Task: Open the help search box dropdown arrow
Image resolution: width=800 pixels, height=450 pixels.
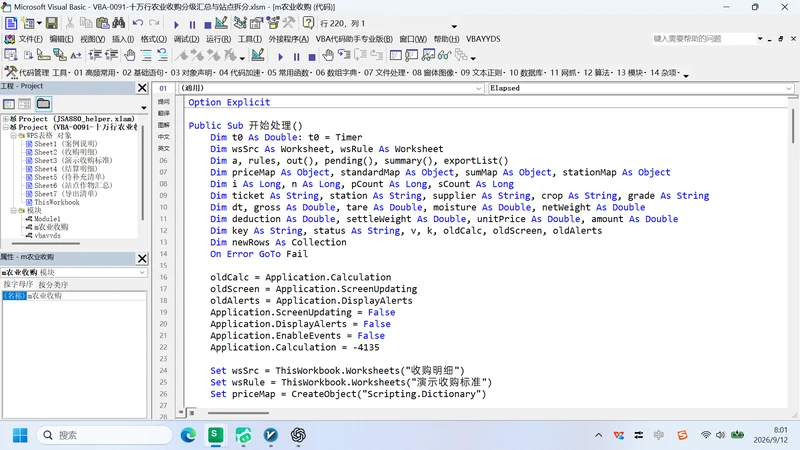Action: [x=760, y=39]
